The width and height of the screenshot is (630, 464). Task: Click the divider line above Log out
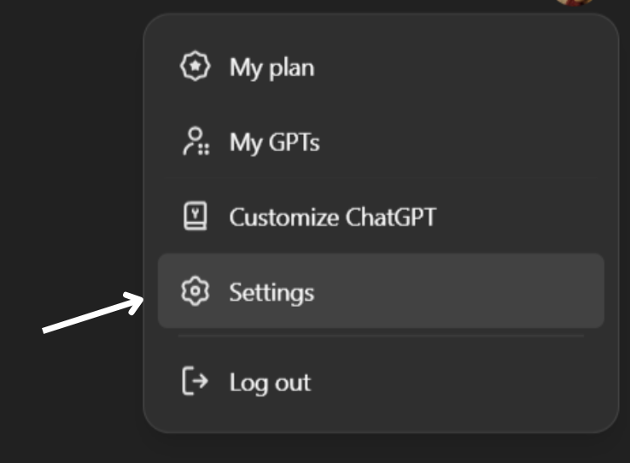click(380, 337)
